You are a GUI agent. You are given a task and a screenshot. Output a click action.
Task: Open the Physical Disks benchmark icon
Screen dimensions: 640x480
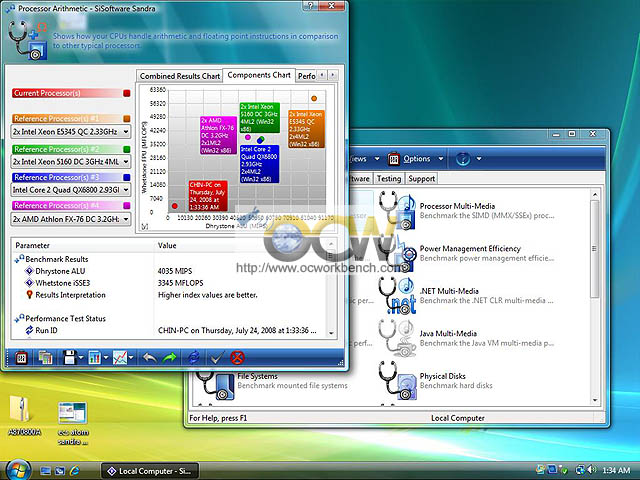(396, 380)
